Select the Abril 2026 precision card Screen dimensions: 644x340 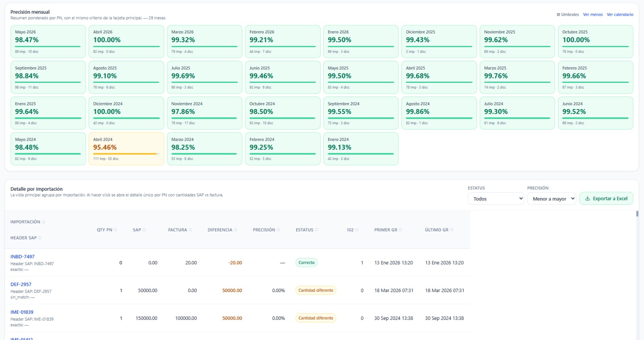click(126, 41)
